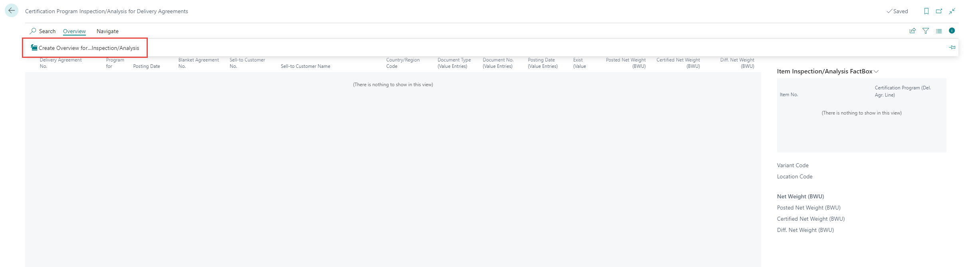Click the Posted Net Weight (BWU) column header
Screen dimensions: 980x267
[x=625, y=63]
